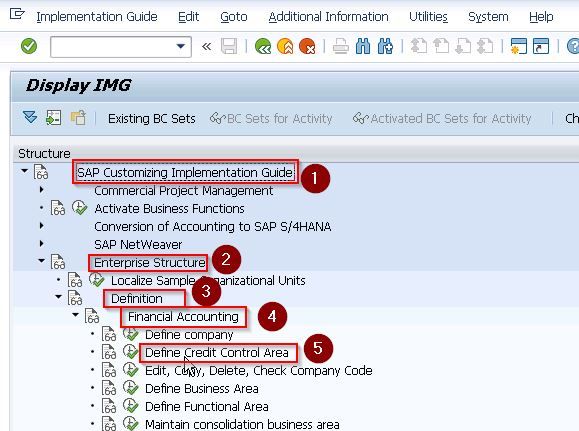
Task: Open the Edit menu
Action: tap(188, 17)
